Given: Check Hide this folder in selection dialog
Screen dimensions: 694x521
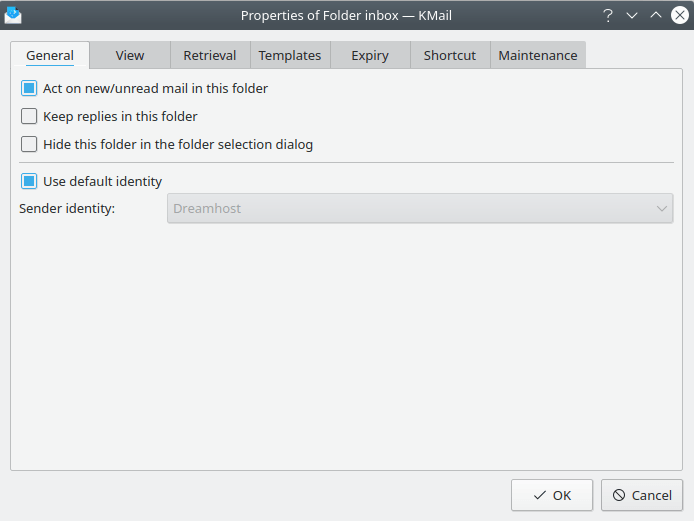Looking at the screenshot, I should pos(29,144).
